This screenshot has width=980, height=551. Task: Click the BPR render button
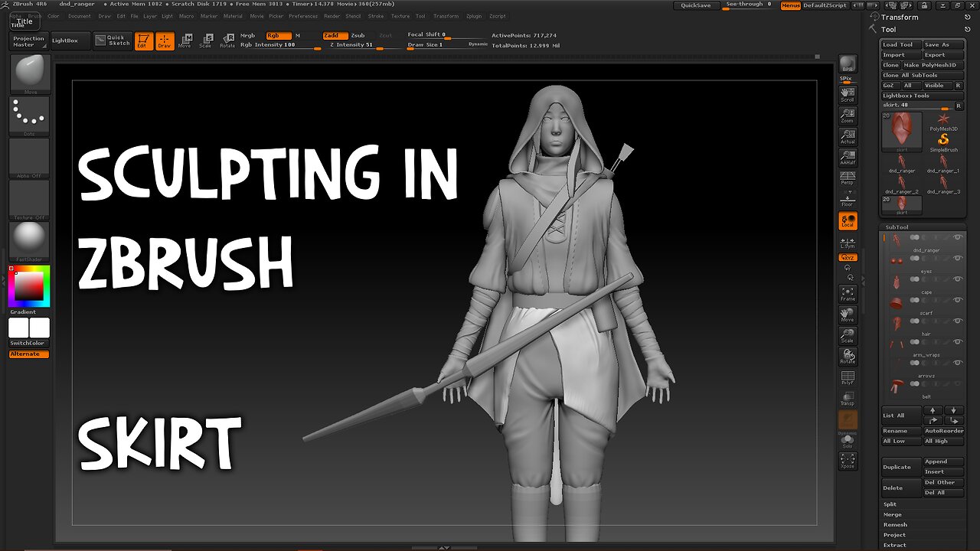tap(848, 64)
